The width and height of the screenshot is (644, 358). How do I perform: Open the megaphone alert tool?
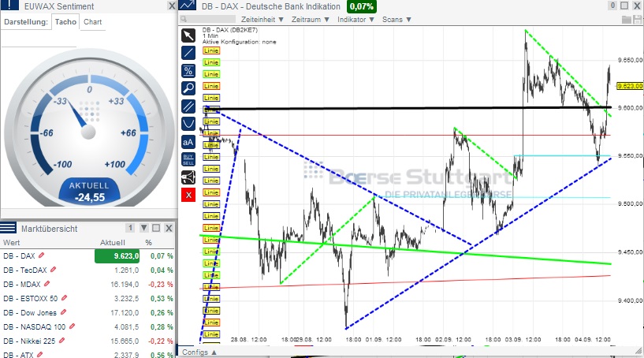(x=188, y=177)
